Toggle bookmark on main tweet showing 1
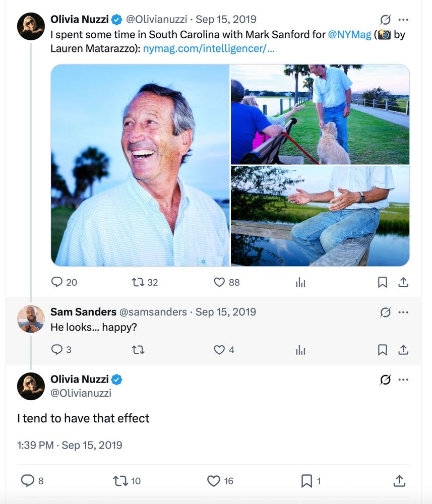This screenshot has height=504, width=432. [x=306, y=481]
